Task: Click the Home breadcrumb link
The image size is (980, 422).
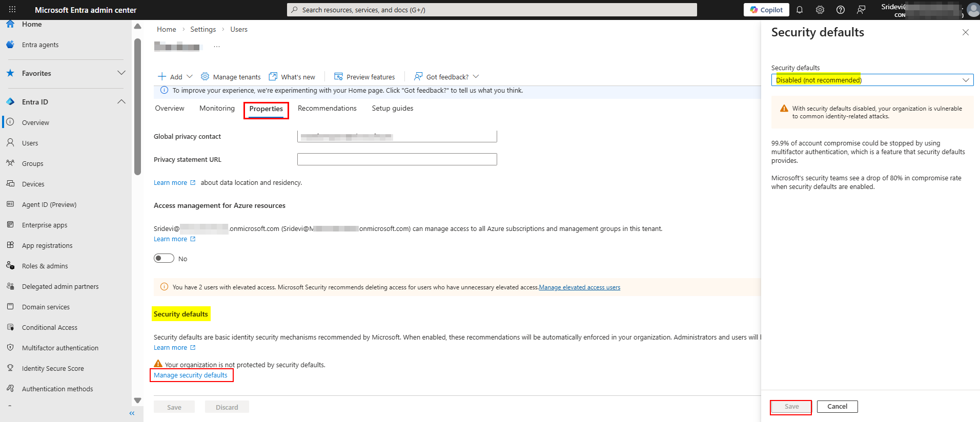Action: pos(167,30)
